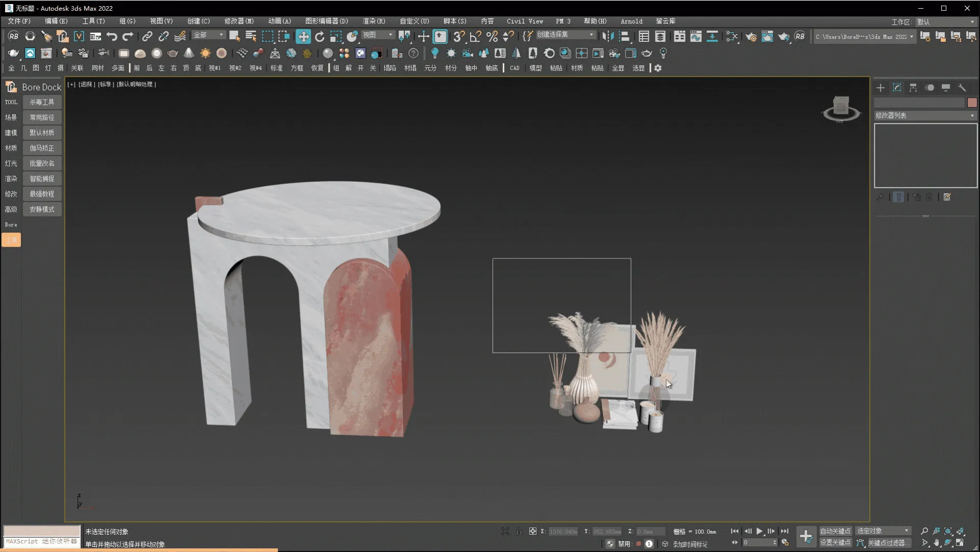Click the Select and Link chain icon
980x552 pixels.
coord(147,36)
